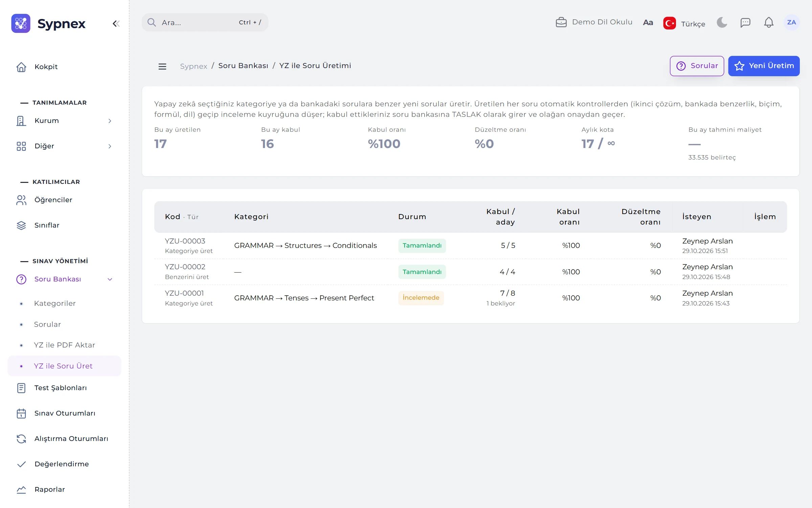The height and width of the screenshot is (508, 812).
Task: Click Soru Bankası breadcrumb link
Action: (x=243, y=66)
